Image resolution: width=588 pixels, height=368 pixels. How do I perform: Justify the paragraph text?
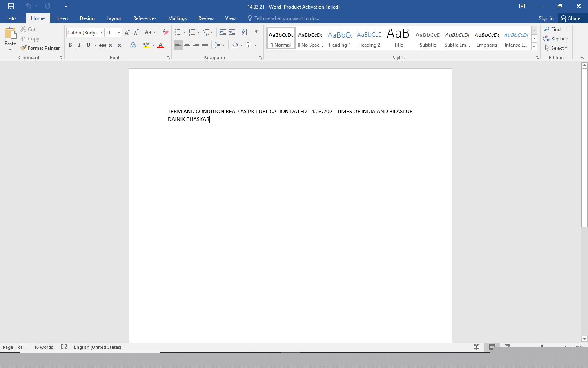pyautogui.click(x=205, y=45)
